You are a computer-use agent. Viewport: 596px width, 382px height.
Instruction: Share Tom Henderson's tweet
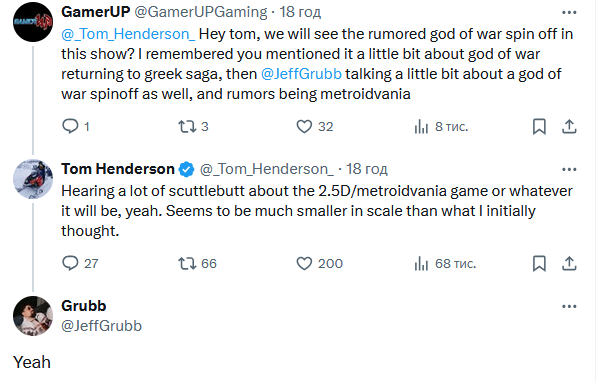tap(569, 263)
